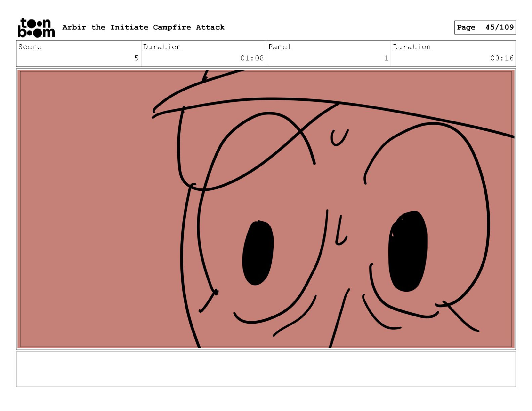Select the scene number value '5'
The image size is (532, 411).
pyautogui.click(x=136, y=58)
